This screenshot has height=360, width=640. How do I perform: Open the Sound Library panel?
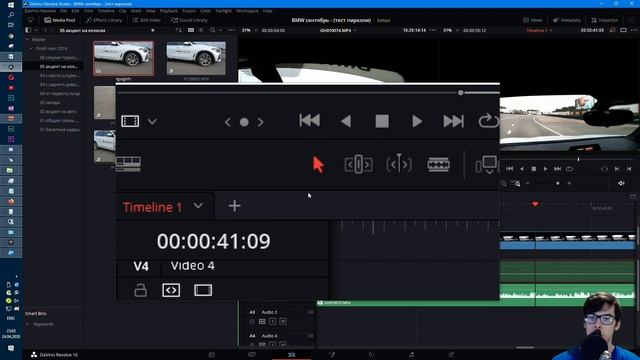(x=189, y=20)
